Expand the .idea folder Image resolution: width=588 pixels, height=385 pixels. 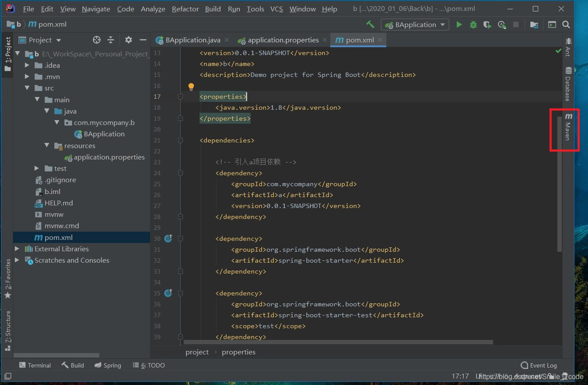[27, 65]
